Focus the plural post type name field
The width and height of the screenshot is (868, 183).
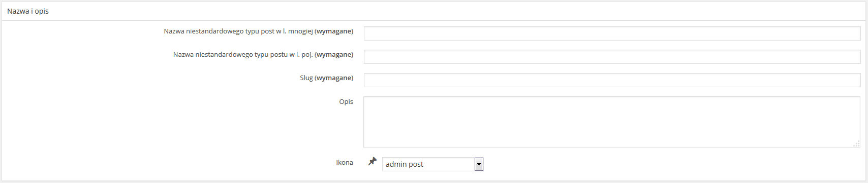(612, 33)
